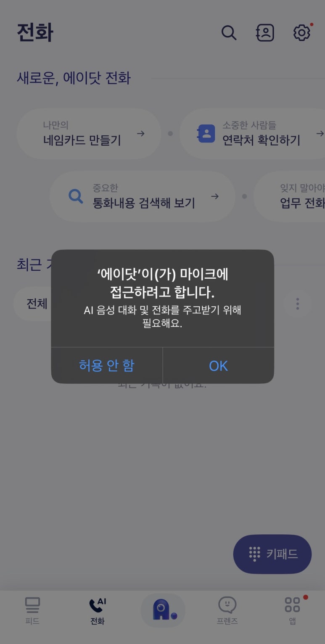Open the contacts book icon in header
Viewport: 325px width, 644px height.
click(x=265, y=33)
